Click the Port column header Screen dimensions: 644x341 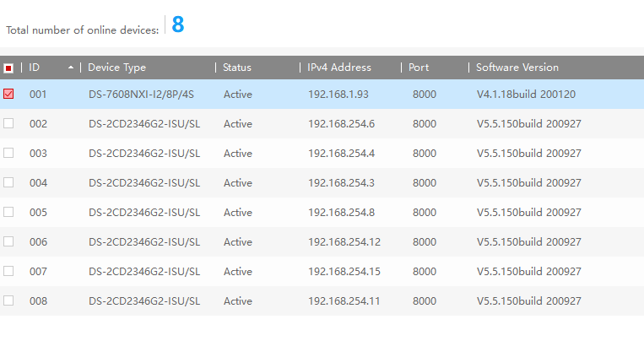419,68
